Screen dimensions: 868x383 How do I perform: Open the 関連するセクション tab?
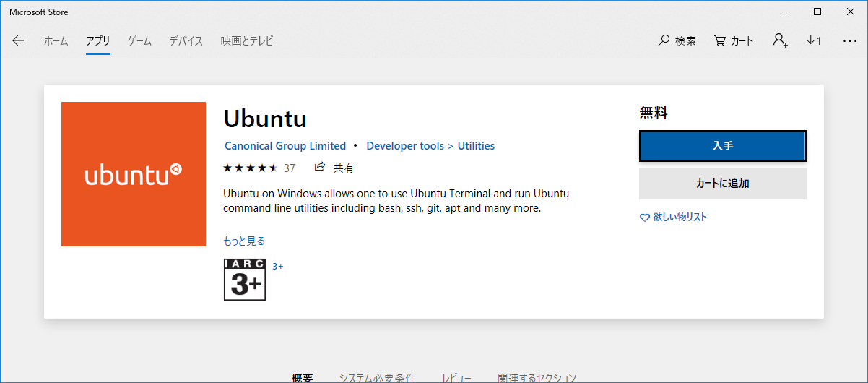click(x=537, y=378)
